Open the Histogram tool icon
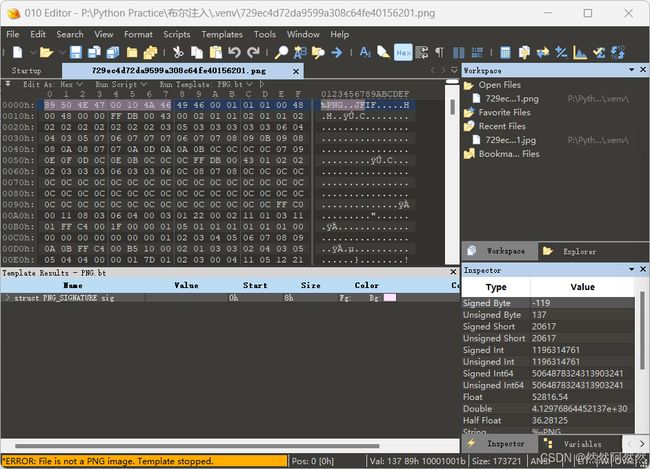This screenshot has height=469, width=650. [580, 52]
